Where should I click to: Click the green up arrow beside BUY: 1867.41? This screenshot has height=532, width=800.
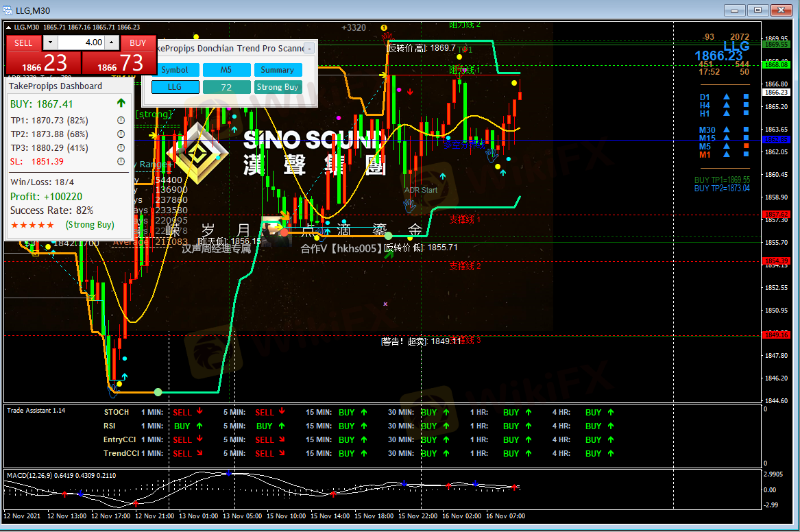[x=121, y=104]
